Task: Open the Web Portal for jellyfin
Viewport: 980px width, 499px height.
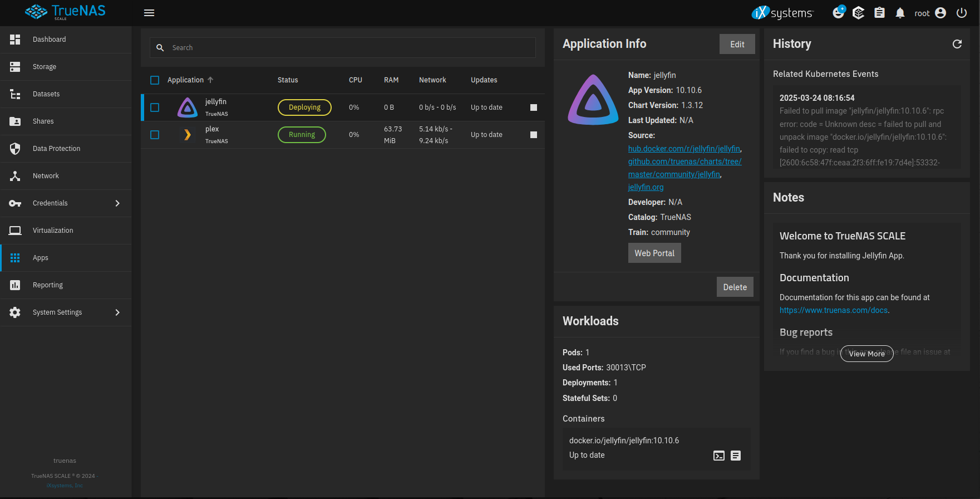Action: click(x=654, y=253)
